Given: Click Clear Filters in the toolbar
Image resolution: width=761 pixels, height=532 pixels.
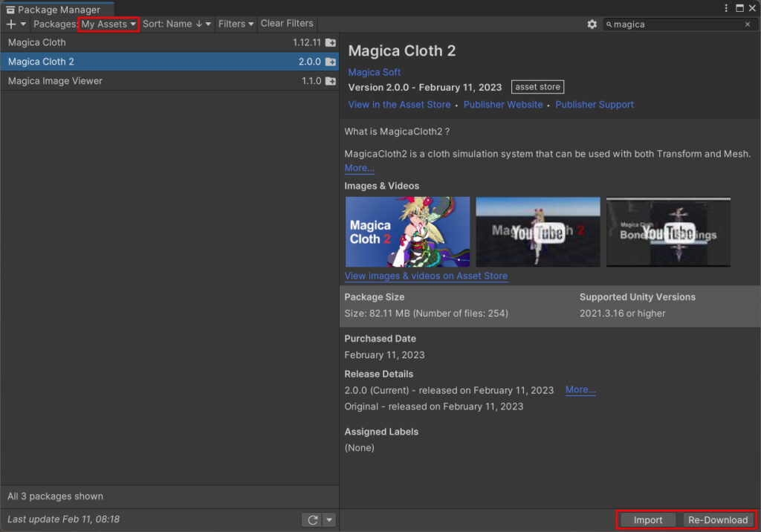Looking at the screenshot, I should [287, 23].
